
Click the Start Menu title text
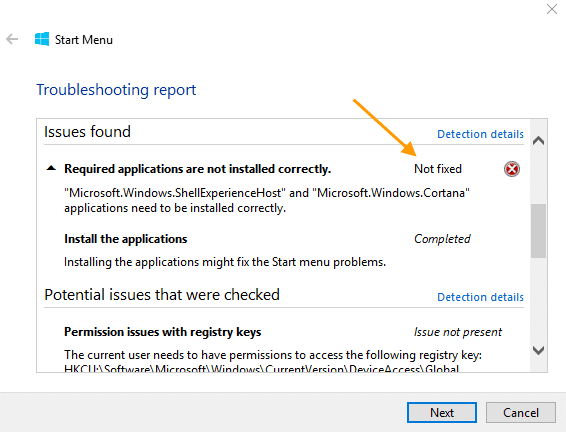click(x=84, y=40)
